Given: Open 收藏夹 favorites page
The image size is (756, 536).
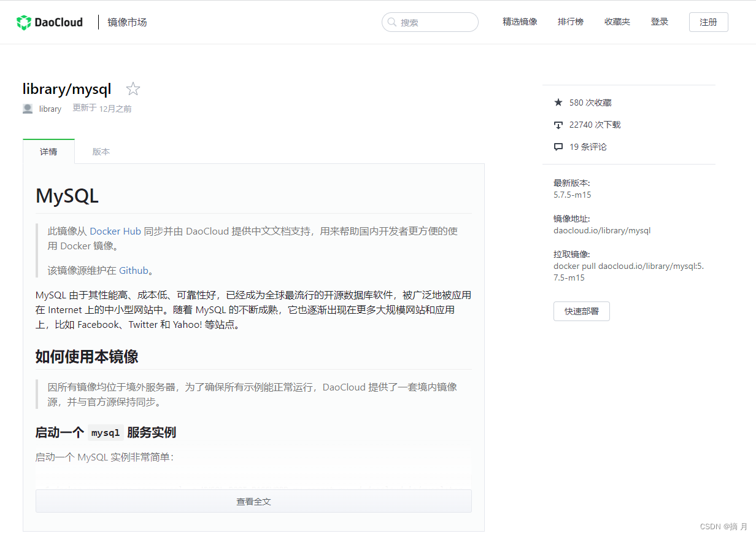Looking at the screenshot, I should tap(617, 21).
